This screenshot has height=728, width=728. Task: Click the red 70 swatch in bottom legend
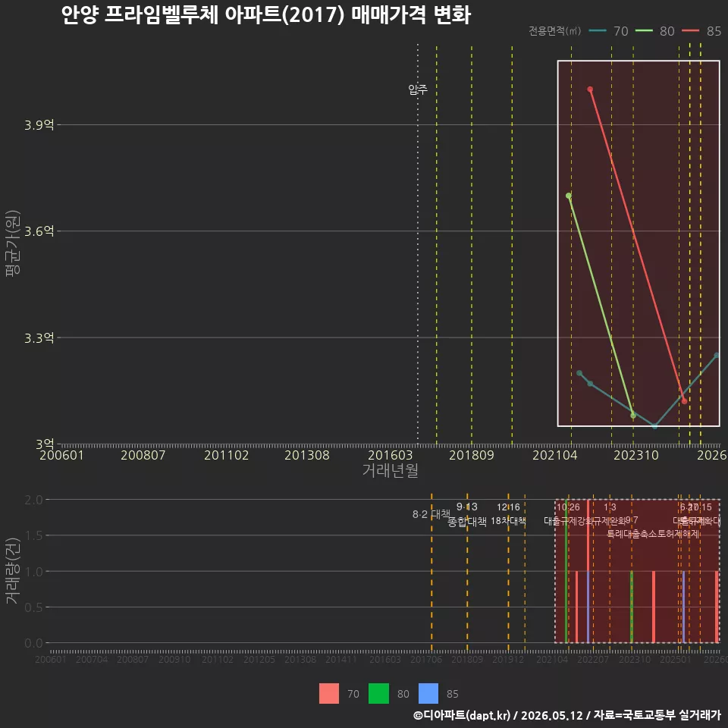click(328, 694)
